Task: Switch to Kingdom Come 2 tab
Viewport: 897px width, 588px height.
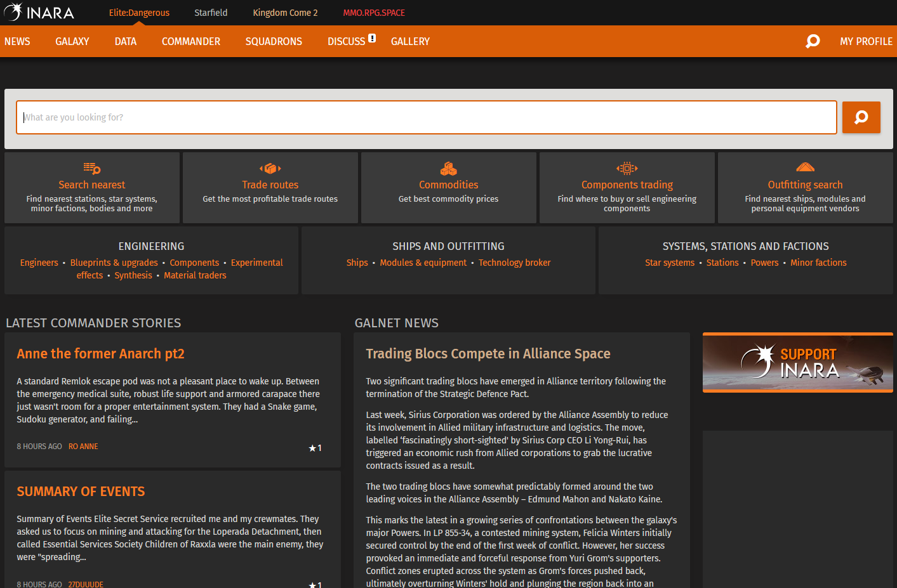Action: 285,13
